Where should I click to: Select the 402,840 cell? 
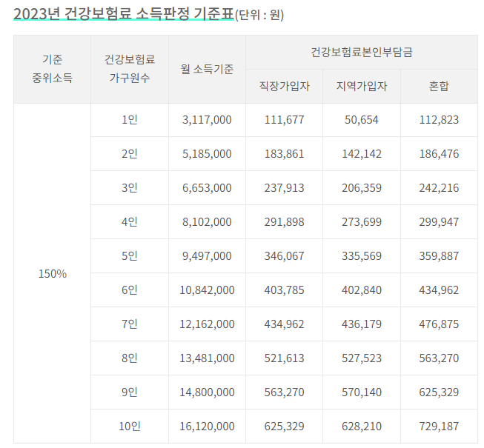tap(362, 290)
